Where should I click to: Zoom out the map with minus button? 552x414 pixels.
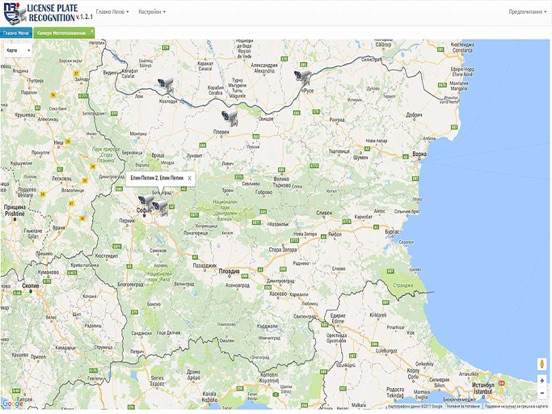(542, 393)
